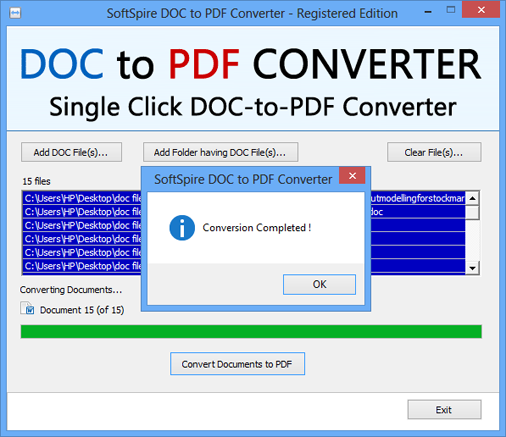The image size is (506, 437).
Task: Click the scroll down arrow of file list
Action: [472, 268]
